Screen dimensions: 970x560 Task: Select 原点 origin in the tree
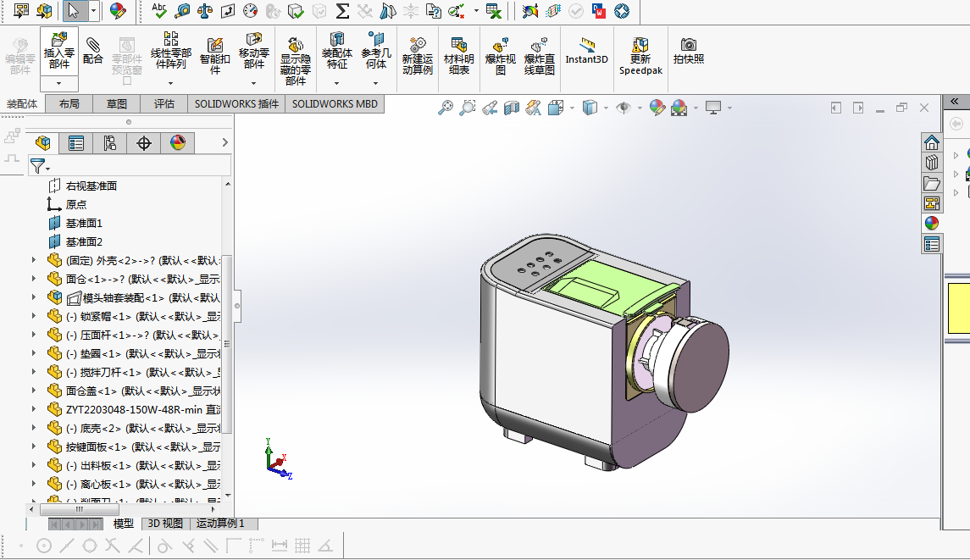[75, 204]
